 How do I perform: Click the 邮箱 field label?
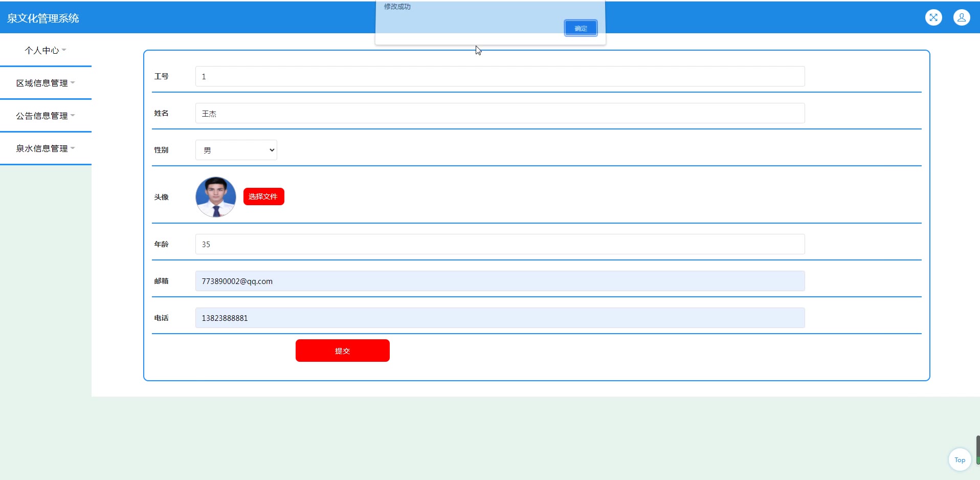coord(161,281)
